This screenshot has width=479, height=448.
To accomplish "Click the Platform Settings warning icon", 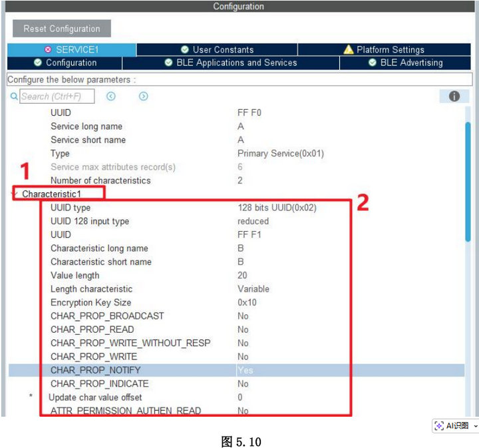I will tap(349, 49).
